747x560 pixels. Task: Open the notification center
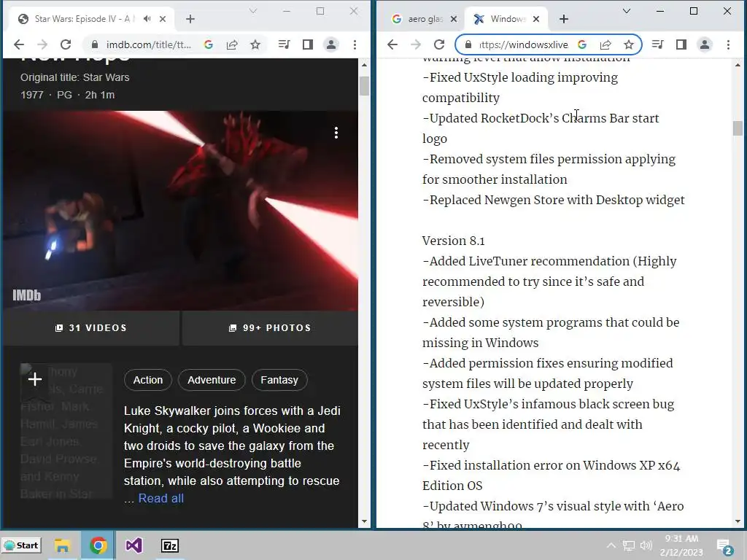(724, 547)
